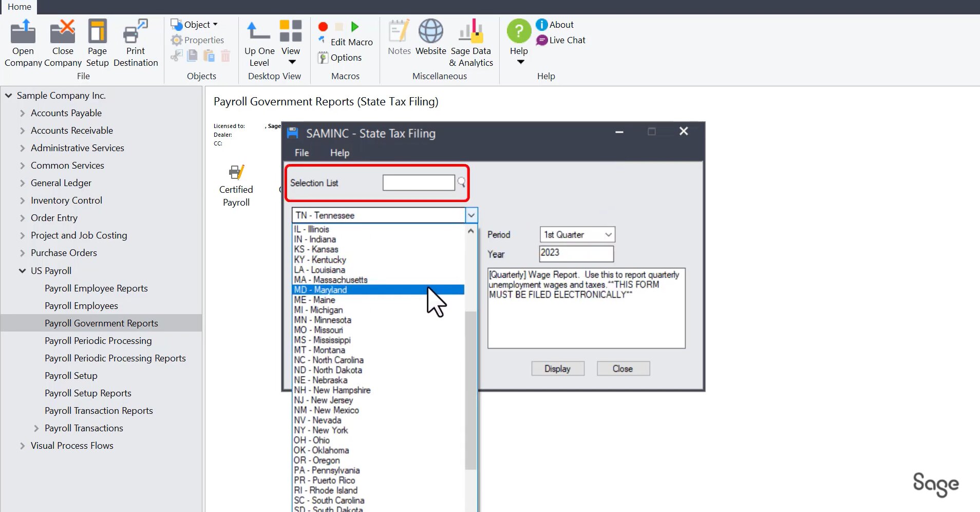Open Page Setup
Image resolution: width=980 pixels, height=512 pixels.
pyautogui.click(x=97, y=41)
